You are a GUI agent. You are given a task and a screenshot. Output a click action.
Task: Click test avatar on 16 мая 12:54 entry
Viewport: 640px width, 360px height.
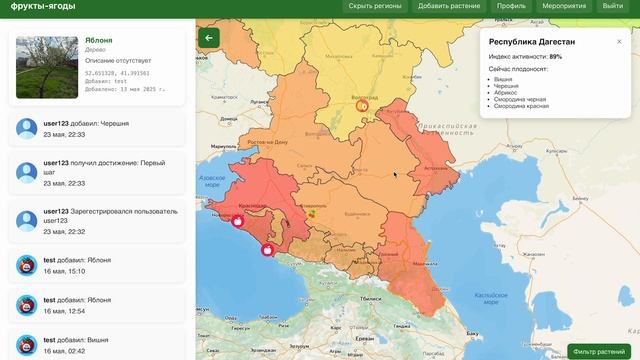[x=27, y=305]
